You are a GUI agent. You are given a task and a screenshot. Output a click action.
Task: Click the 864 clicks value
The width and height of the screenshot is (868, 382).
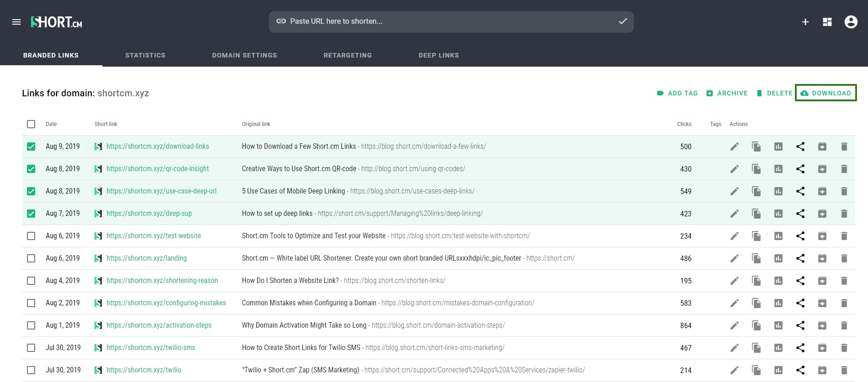click(x=686, y=325)
